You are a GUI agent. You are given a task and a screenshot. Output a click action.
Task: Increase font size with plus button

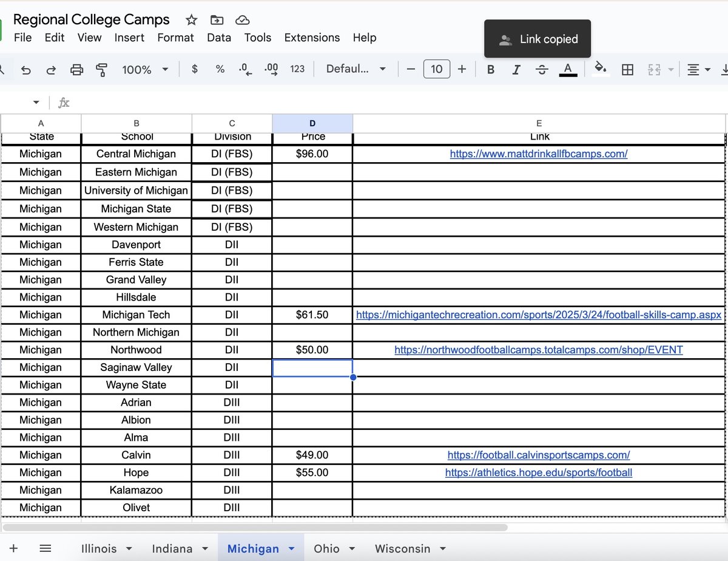[x=462, y=69]
